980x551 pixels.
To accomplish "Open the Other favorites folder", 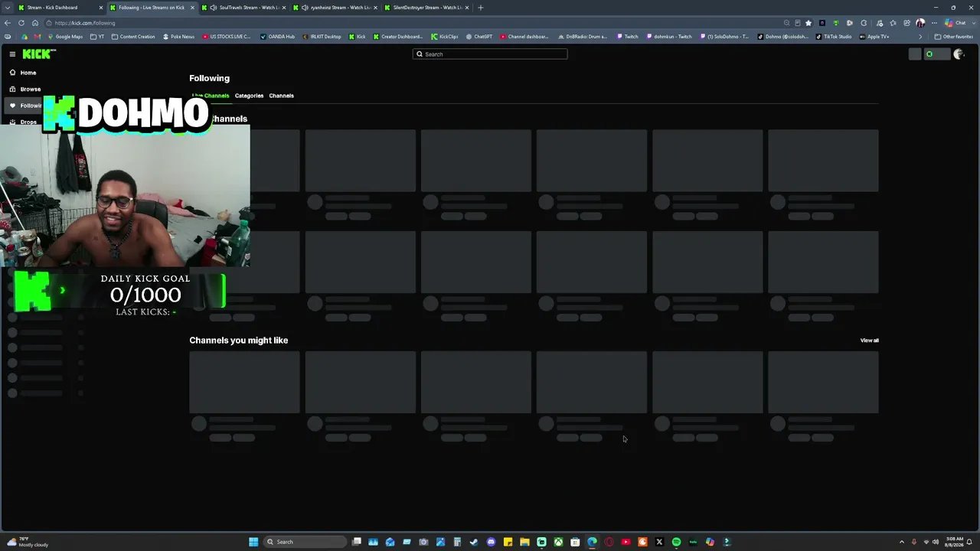I will click(x=954, y=37).
